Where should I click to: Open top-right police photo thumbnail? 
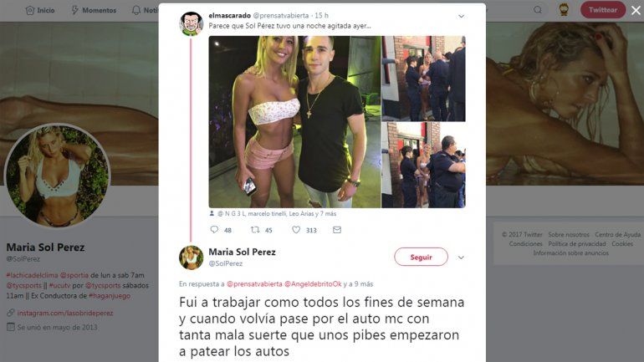pyautogui.click(x=423, y=79)
